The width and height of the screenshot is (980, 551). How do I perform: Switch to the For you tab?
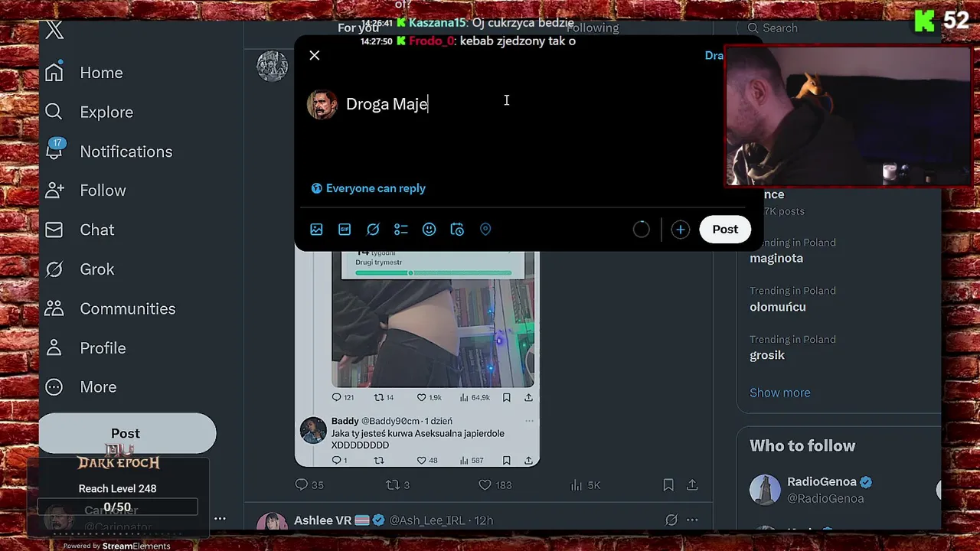tap(358, 28)
